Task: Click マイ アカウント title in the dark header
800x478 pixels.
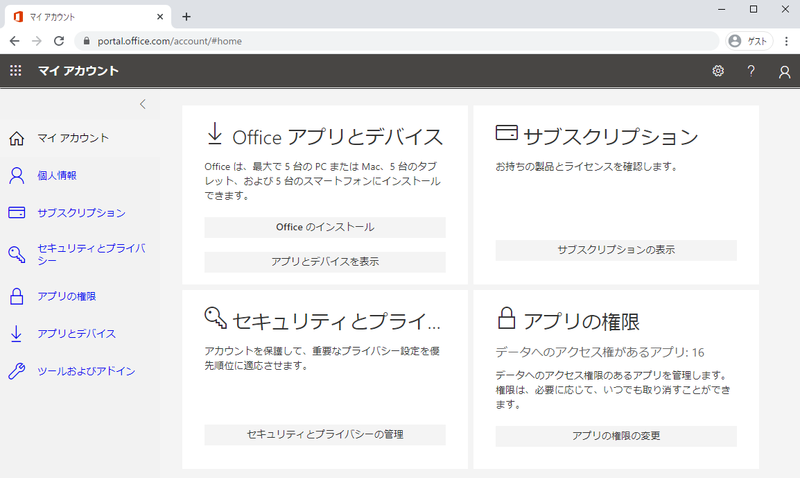Action: coord(78,71)
